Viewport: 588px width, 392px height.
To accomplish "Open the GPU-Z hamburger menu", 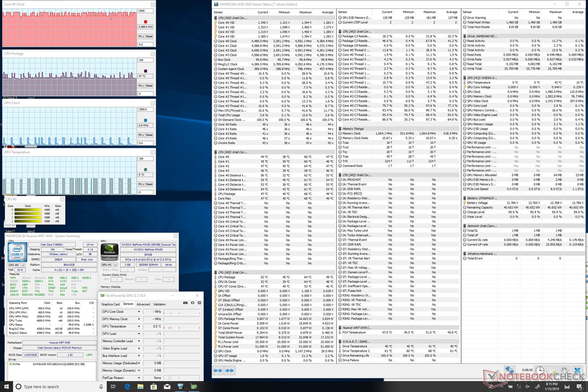I will tap(199, 303).
